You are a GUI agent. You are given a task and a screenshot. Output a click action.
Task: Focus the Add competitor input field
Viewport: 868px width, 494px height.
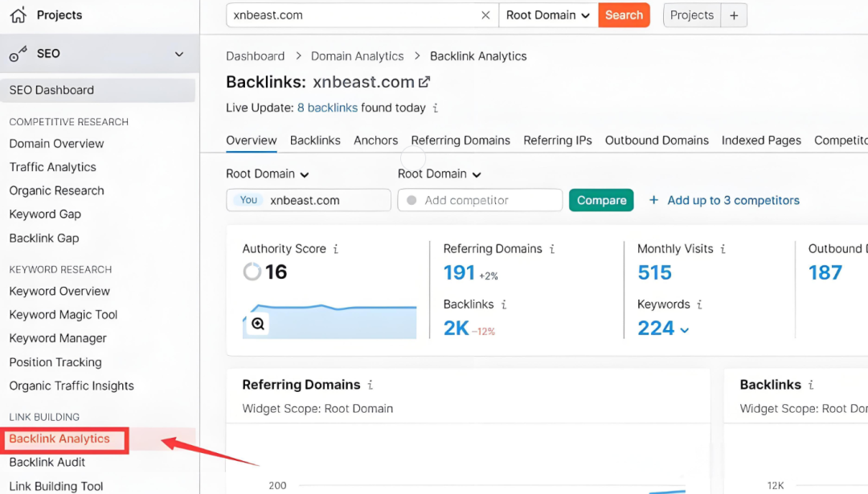(480, 200)
